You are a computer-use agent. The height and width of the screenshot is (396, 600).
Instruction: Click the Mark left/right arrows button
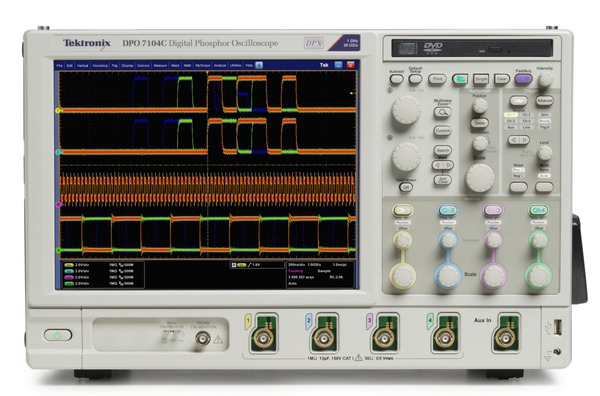point(443,165)
